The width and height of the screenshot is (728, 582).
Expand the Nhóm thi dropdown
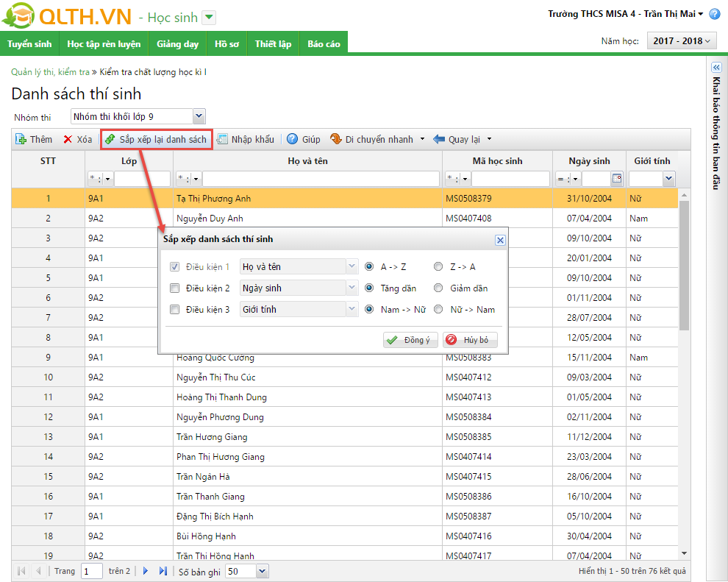(198, 116)
